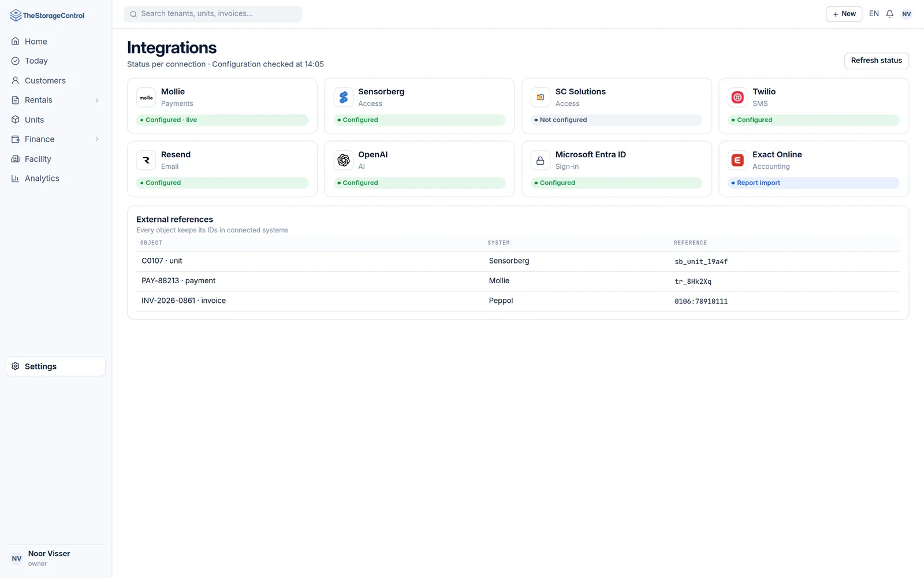Click the New button
924x578 pixels.
pyautogui.click(x=844, y=14)
